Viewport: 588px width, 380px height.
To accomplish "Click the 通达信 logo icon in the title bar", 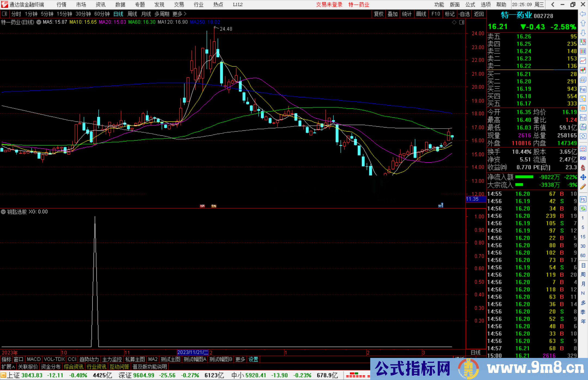I will coord(4,4).
